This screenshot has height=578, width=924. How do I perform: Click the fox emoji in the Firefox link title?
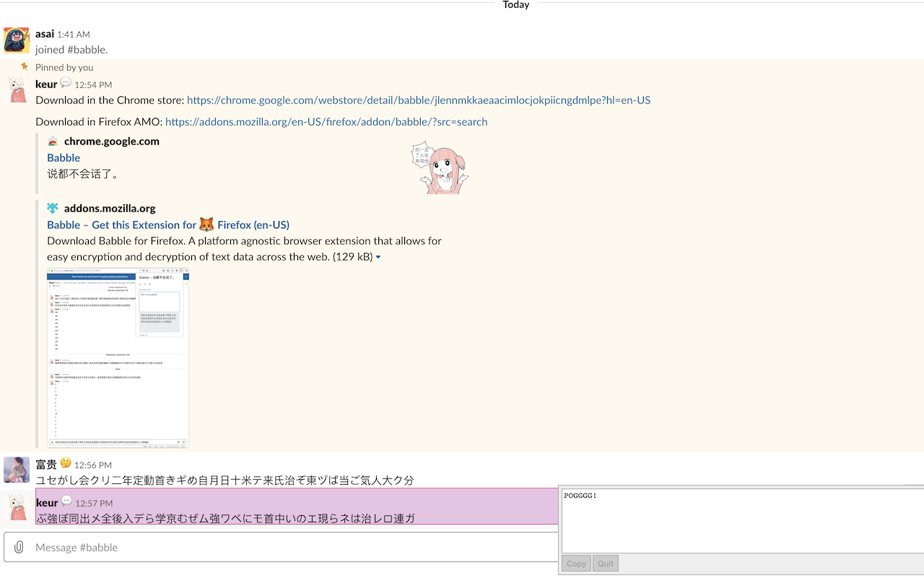coord(206,224)
